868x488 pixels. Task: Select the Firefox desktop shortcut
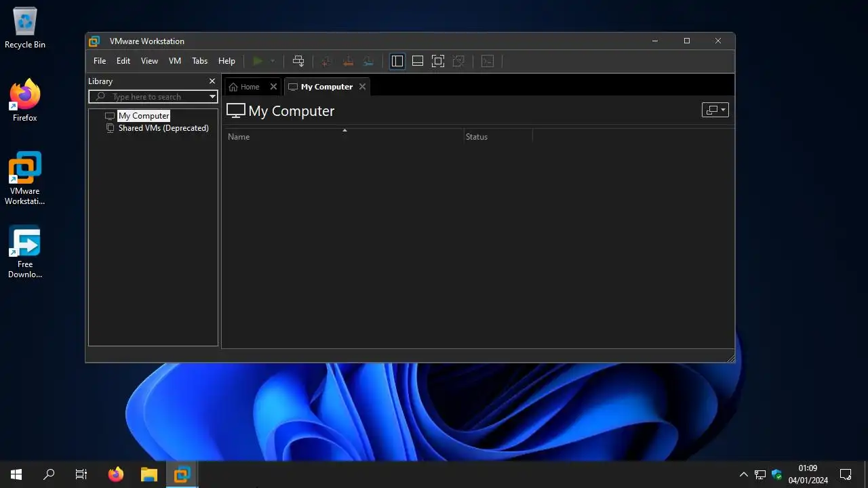click(25, 100)
